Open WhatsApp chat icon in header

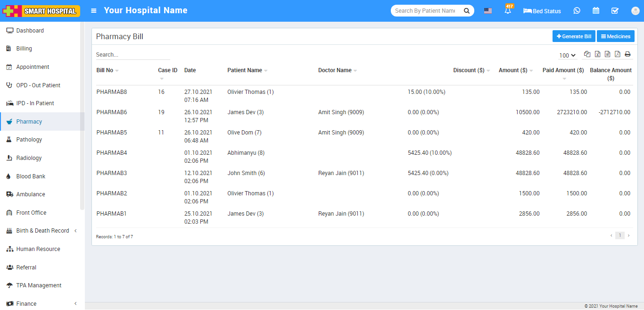[577, 11]
